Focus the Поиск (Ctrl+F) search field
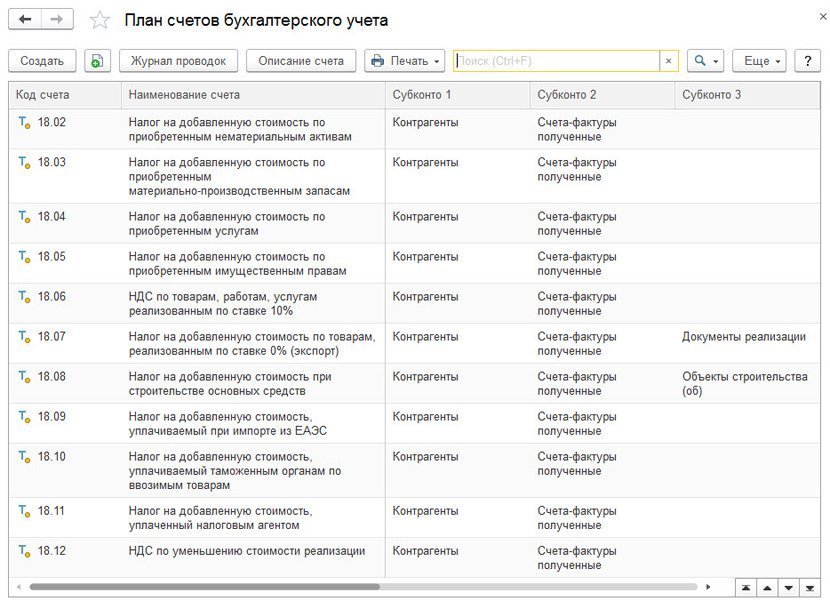This screenshot has height=601, width=830. [556, 61]
